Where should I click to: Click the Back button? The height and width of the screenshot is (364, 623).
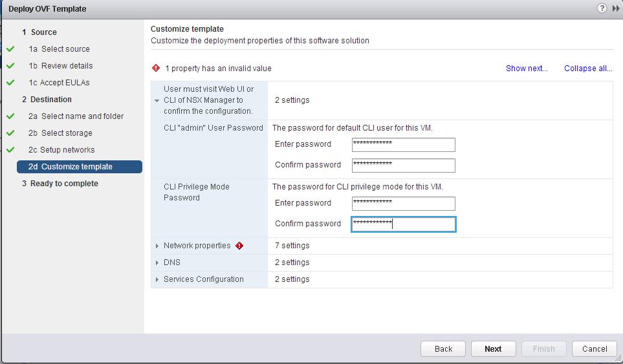(x=443, y=349)
